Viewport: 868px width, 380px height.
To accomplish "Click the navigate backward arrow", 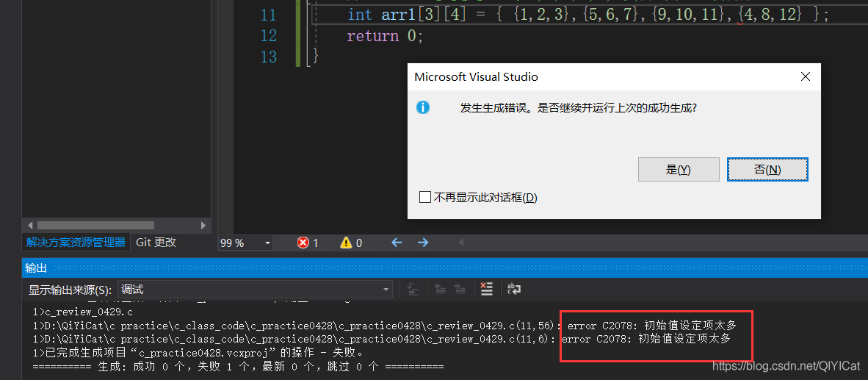I will (x=397, y=243).
